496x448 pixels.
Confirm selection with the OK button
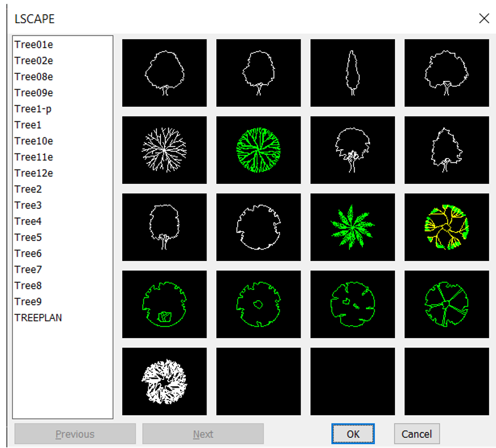pos(353,434)
